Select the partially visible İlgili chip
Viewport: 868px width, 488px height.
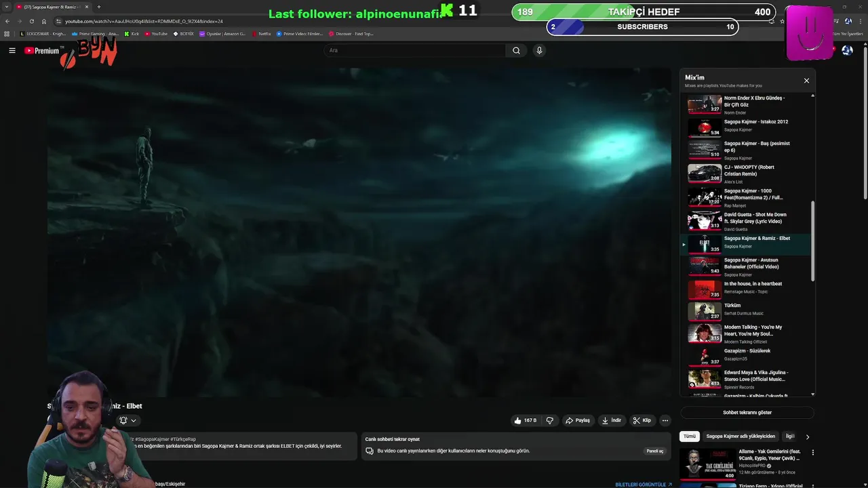[789, 436]
